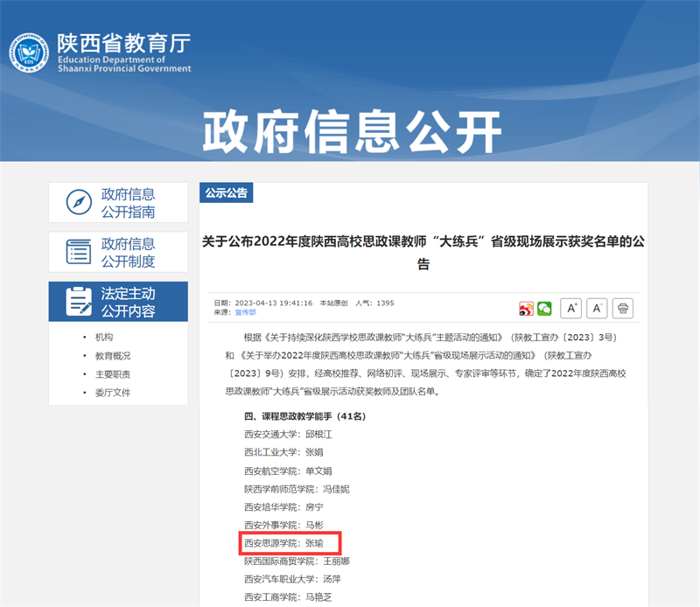Image resolution: width=700 pixels, height=607 pixels.
Task: Click the Education Department of Shaanxi English subtitle
Action: tap(124, 64)
